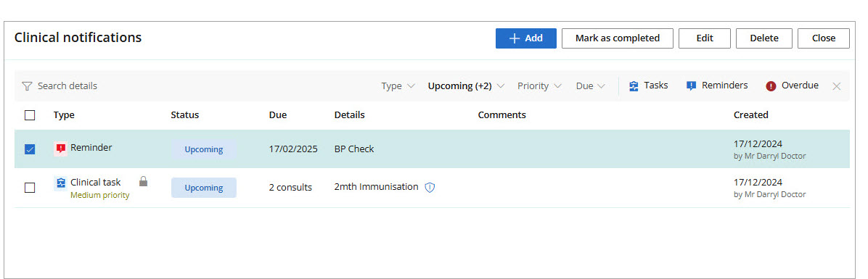868x279 pixels.
Task: Filter by Tasks icon
Action: [x=634, y=86]
